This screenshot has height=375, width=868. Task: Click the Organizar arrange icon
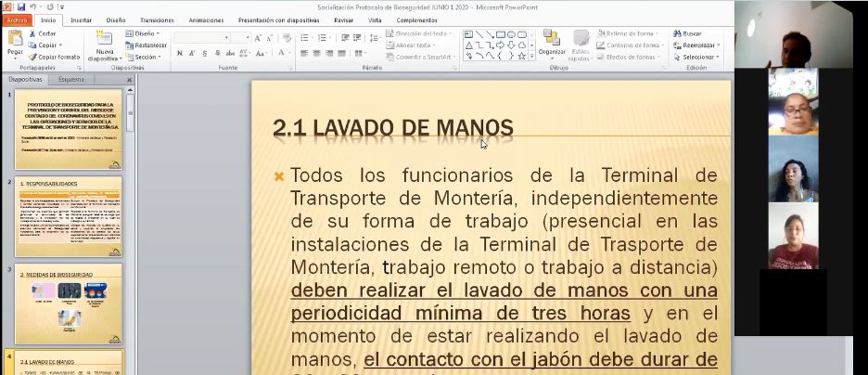tap(552, 38)
